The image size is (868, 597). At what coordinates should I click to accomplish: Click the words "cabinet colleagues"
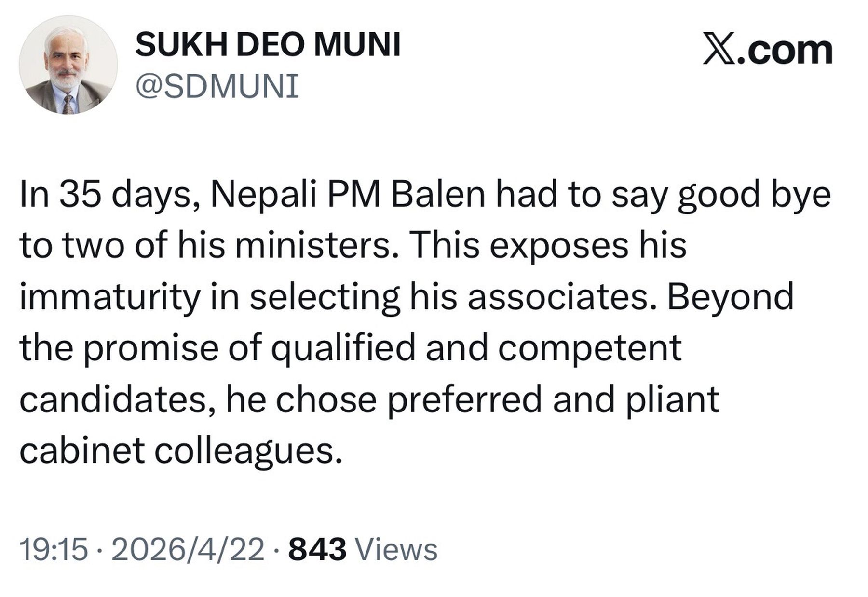180,451
